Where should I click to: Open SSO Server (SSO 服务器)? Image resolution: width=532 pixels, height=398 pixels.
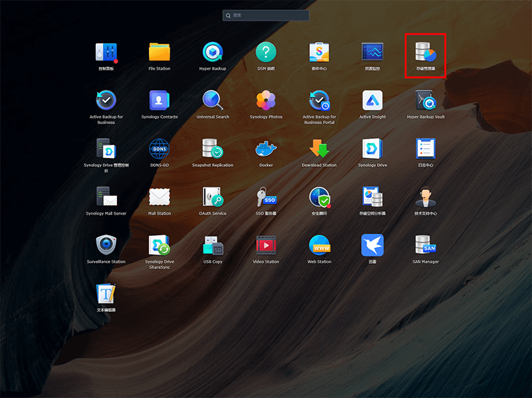pyautogui.click(x=266, y=197)
